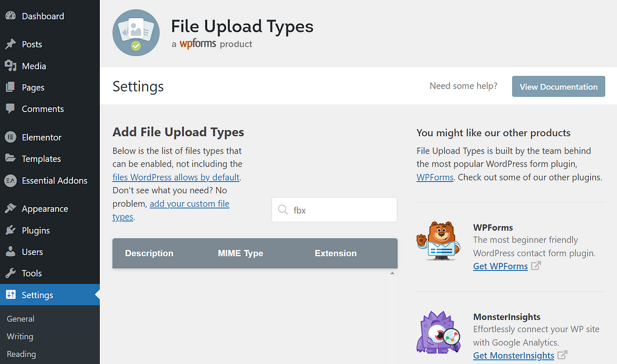Click the 'Add File Upload Types' heading

click(178, 132)
